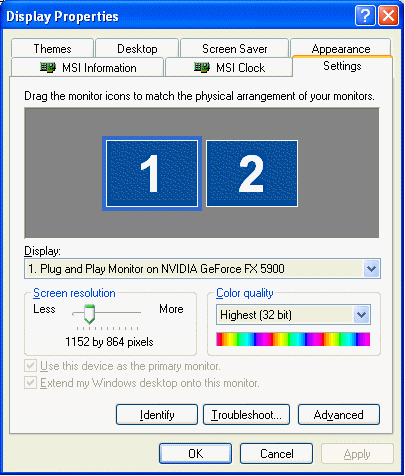This screenshot has width=405, height=476.
Task: Open the MSI Information tab
Action: coord(88,68)
